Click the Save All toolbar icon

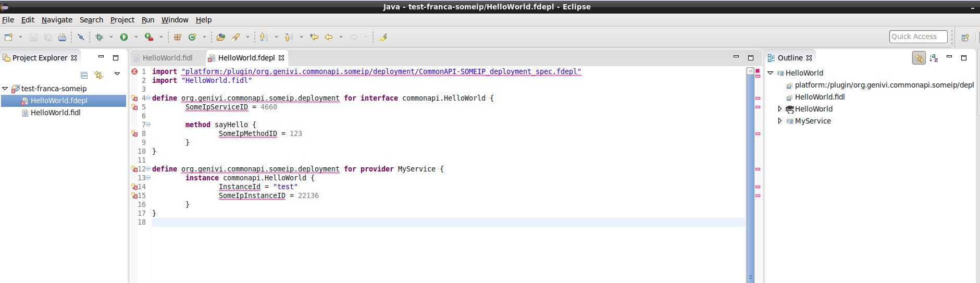[48, 37]
